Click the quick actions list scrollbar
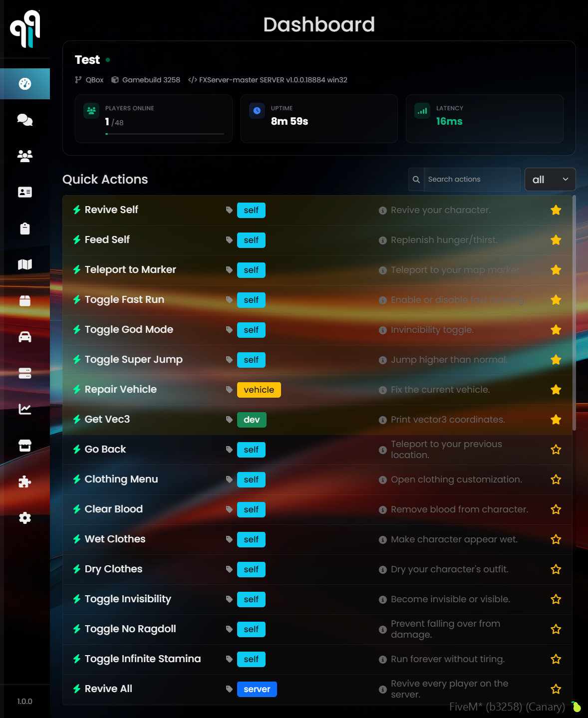The image size is (588, 718). pyautogui.click(x=574, y=313)
